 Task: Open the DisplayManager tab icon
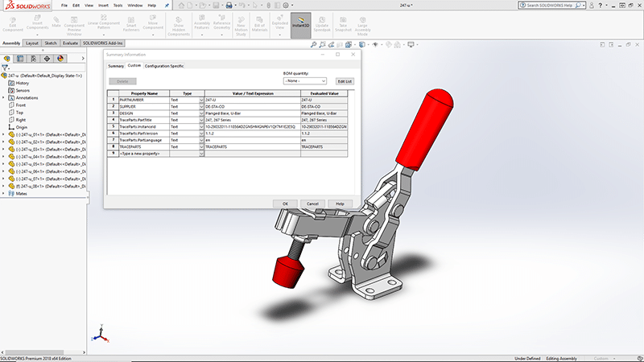[x=59, y=58]
